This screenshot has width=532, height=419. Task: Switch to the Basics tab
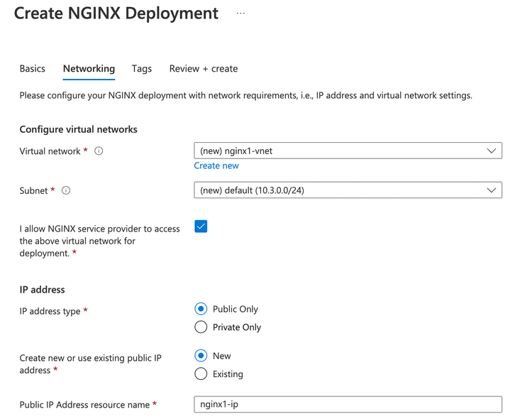pyautogui.click(x=32, y=69)
